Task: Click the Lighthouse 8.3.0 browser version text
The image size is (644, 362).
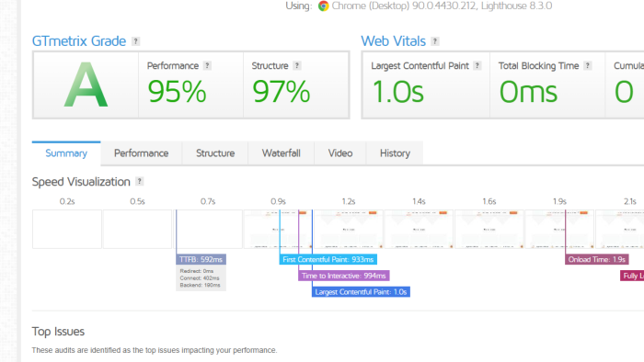Action: (516, 6)
